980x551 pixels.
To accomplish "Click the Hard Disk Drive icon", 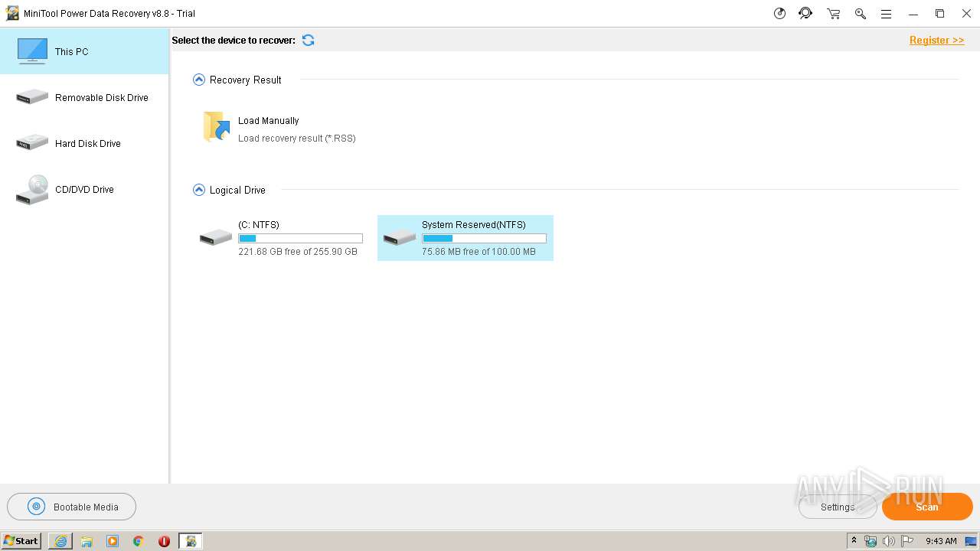I will point(32,143).
